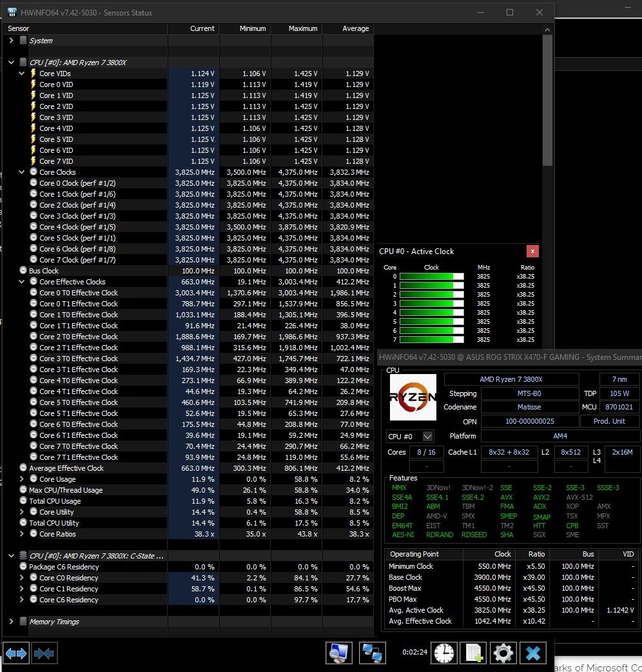The height and width of the screenshot is (672, 642).
Task: Click the expand columns arrows button
Action: 16,653
